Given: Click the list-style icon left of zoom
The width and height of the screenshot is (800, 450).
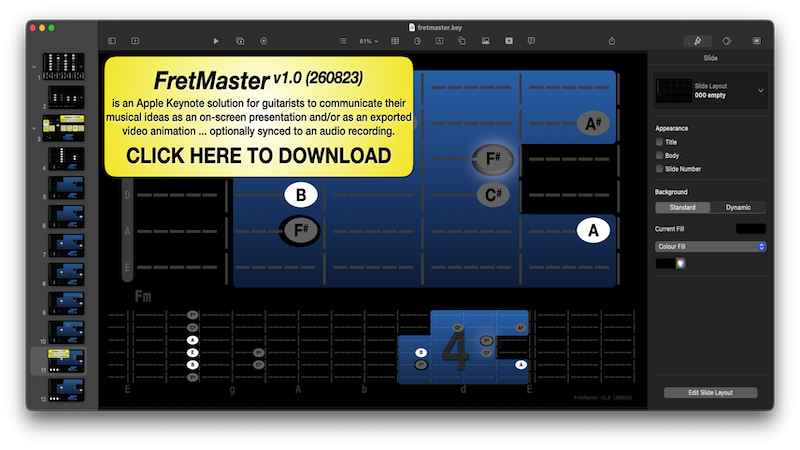Looking at the screenshot, I should (343, 41).
